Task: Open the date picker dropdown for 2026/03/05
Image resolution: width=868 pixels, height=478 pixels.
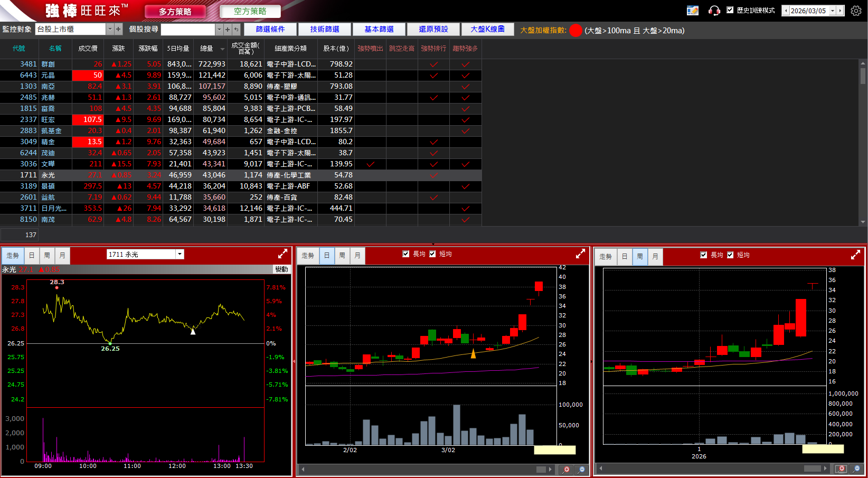Action: coord(833,11)
